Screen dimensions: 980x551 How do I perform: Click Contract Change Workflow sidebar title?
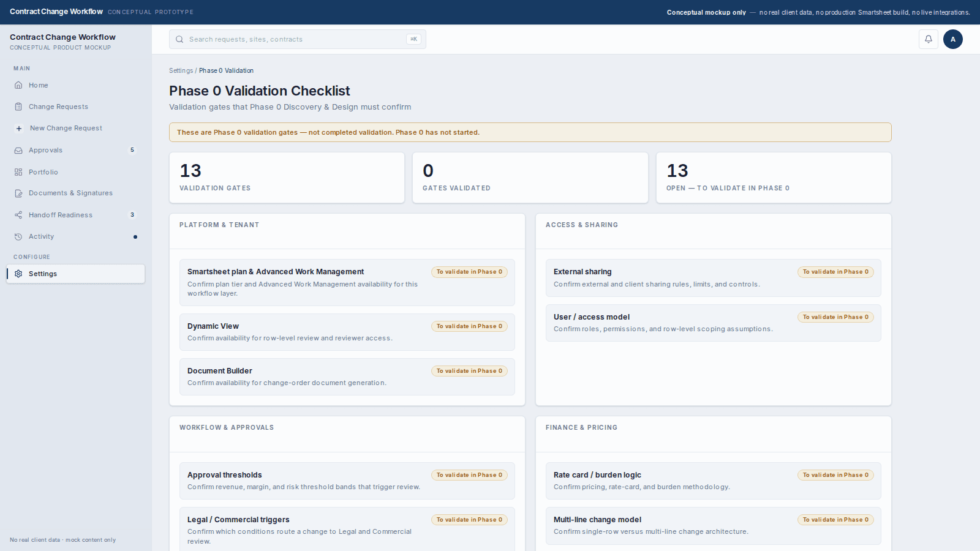(62, 37)
